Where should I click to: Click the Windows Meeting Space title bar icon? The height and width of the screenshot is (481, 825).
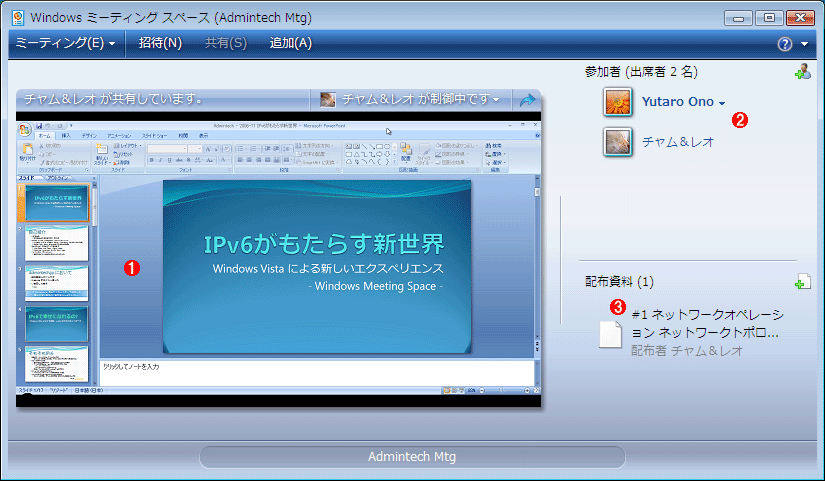coord(17,17)
